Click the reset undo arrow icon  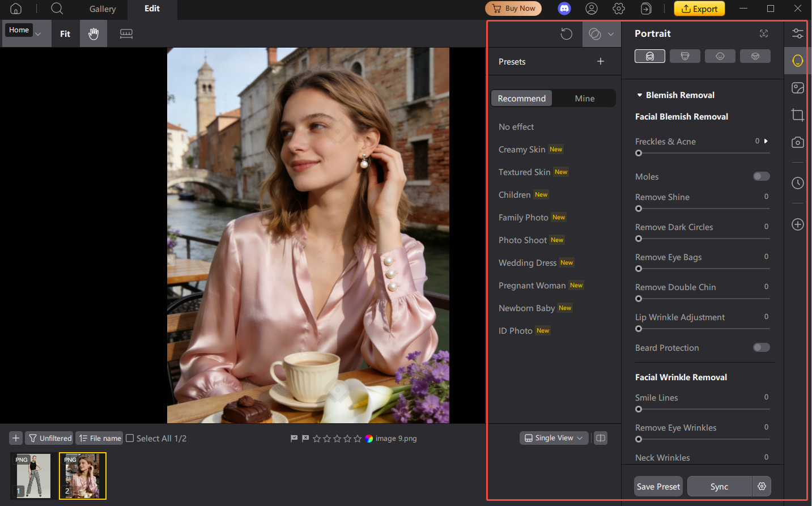point(566,34)
